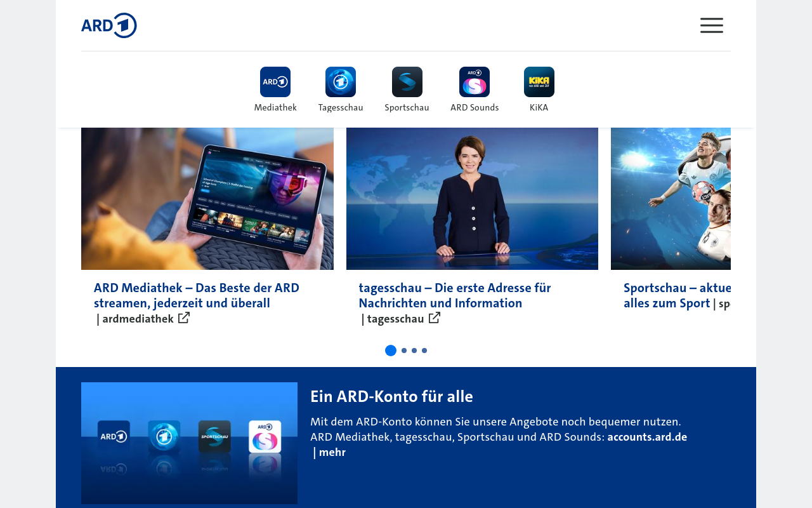The width and height of the screenshot is (812, 508).
Task: Follow the accounts.ard.de link
Action: [647, 437]
